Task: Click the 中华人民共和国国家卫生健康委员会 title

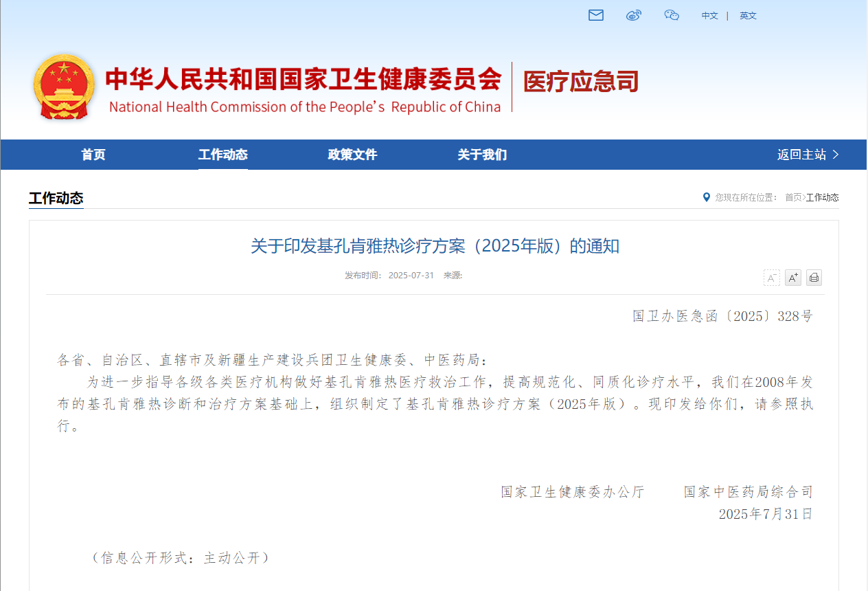Action: (x=304, y=80)
